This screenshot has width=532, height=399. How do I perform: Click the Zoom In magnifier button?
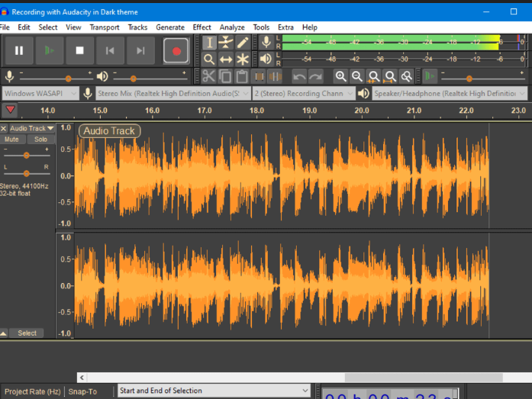pos(340,76)
